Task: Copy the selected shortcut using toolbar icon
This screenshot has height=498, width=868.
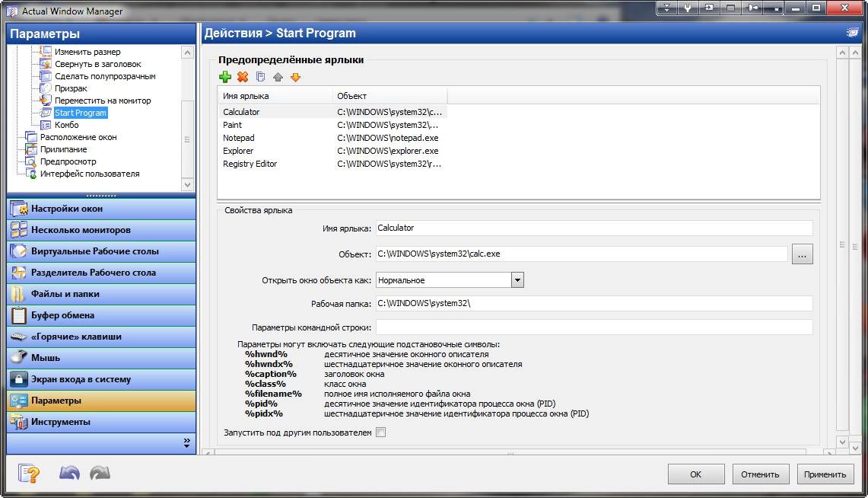Action: click(260, 77)
